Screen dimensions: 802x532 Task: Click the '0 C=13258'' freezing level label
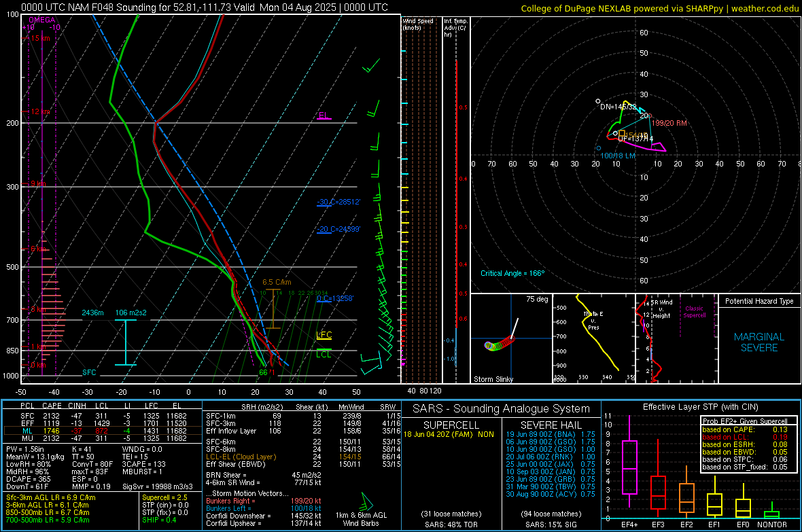pos(334,298)
